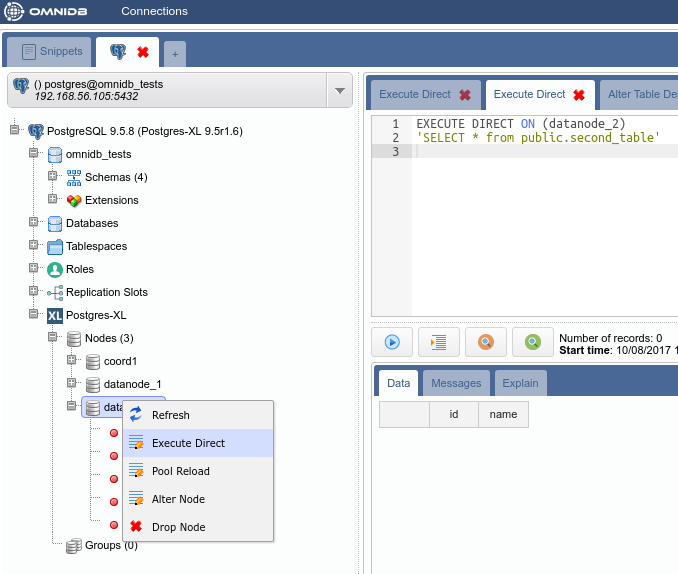Expand the coord1 node
Screen dimensions: 678x574
(71, 361)
